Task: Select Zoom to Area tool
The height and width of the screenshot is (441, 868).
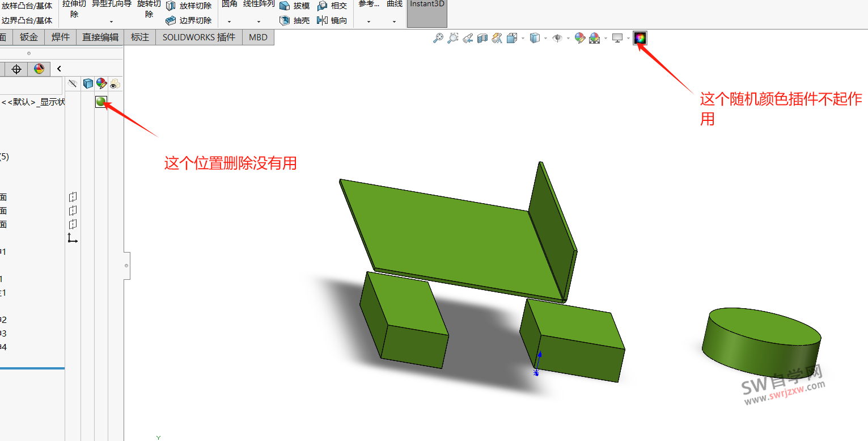Action: (452, 38)
